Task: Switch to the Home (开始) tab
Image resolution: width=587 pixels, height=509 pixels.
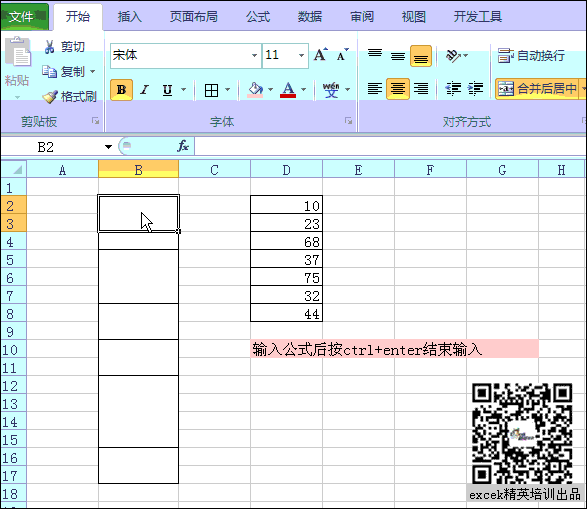Action: [x=77, y=16]
